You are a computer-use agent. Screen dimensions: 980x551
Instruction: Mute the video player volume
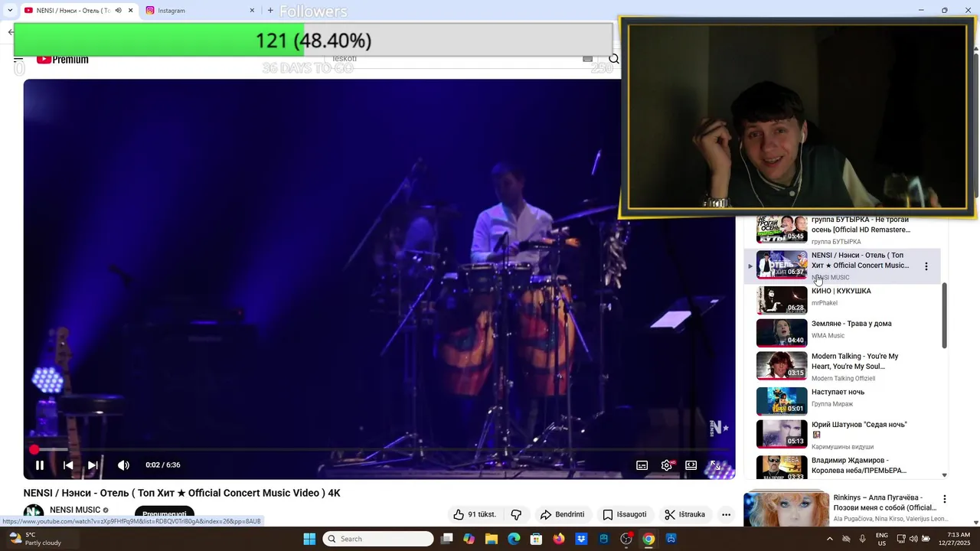123,465
